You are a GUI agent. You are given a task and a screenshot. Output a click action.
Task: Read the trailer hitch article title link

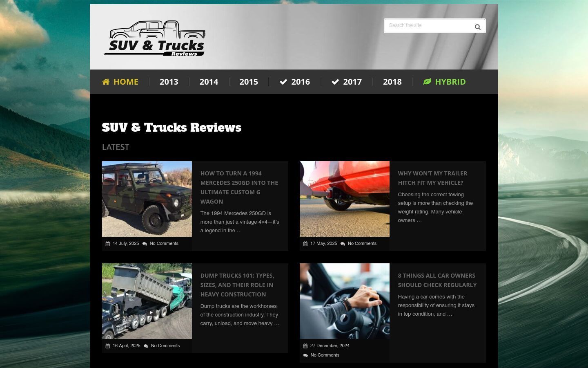(x=433, y=178)
